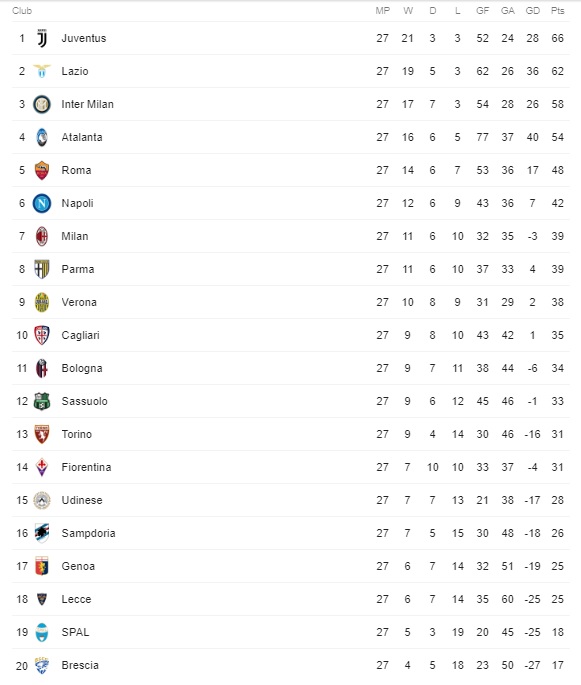Select the Brescia team name at bottom
The width and height of the screenshot is (581, 685).
[80, 665]
